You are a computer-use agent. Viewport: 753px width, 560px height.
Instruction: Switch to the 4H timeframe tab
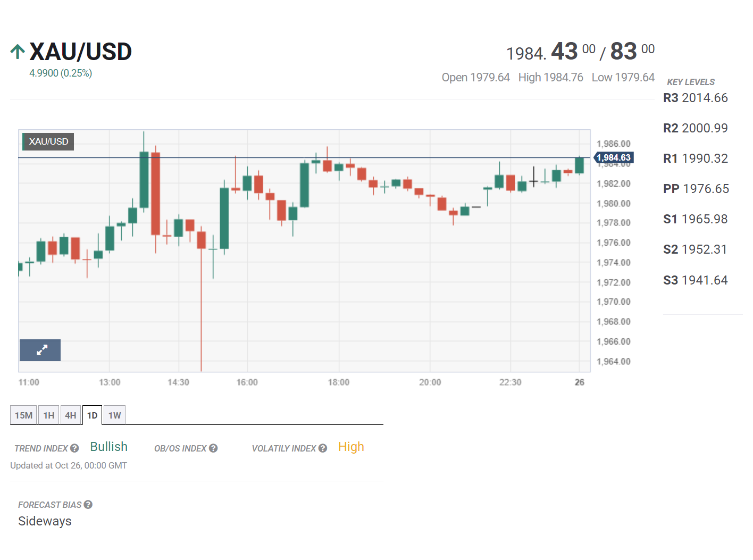click(71, 415)
